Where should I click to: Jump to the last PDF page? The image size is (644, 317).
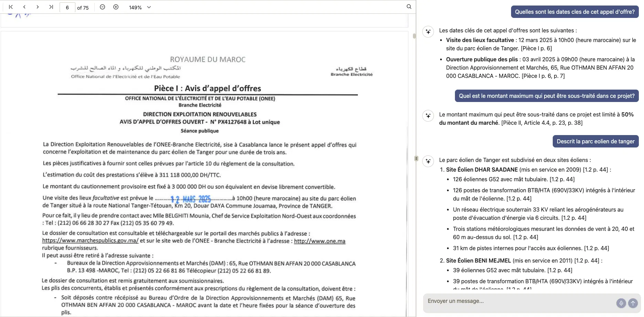click(51, 7)
